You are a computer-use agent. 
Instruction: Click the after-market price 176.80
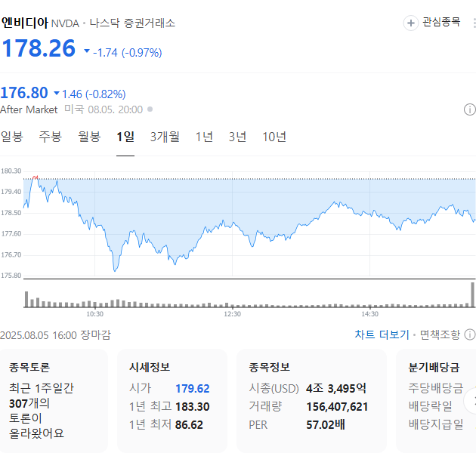[x=24, y=93]
